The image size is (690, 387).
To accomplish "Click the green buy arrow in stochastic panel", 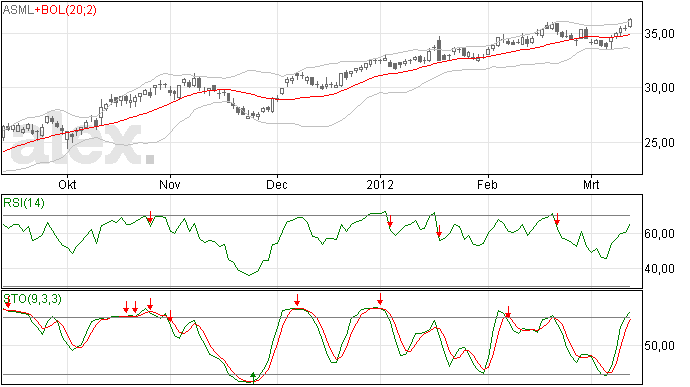I will 253,377.
